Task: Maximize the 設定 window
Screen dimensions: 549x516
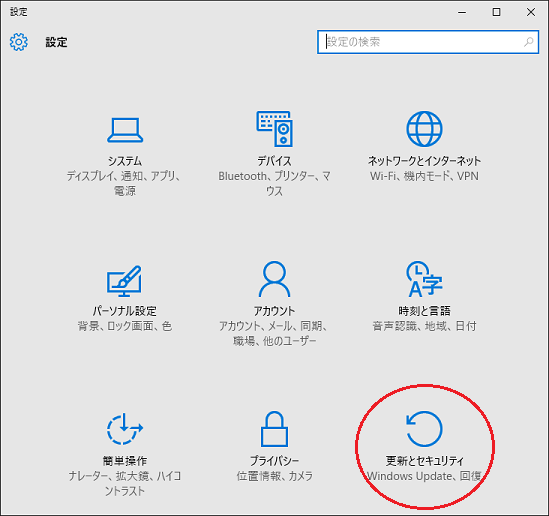Action: point(496,12)
